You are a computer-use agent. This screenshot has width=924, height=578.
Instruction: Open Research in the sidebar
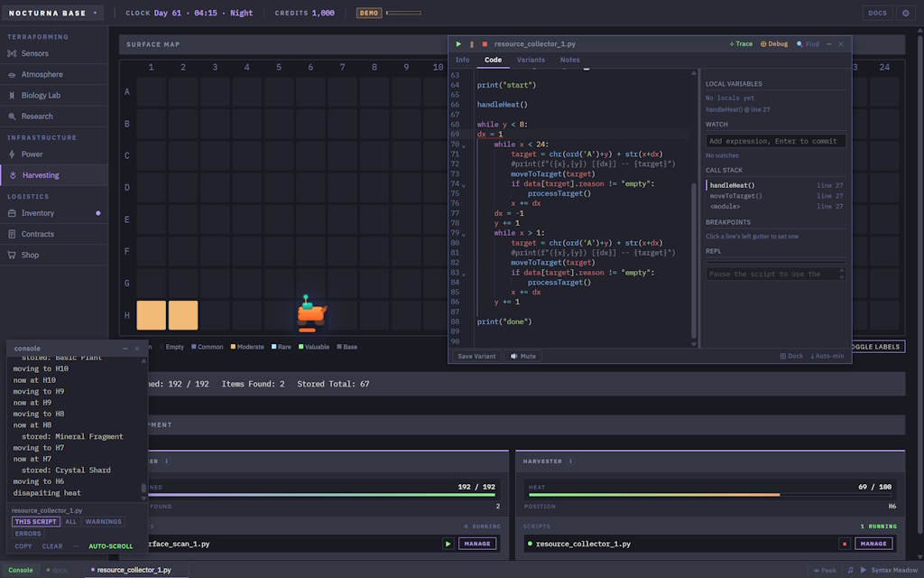[x=53, y=117]
